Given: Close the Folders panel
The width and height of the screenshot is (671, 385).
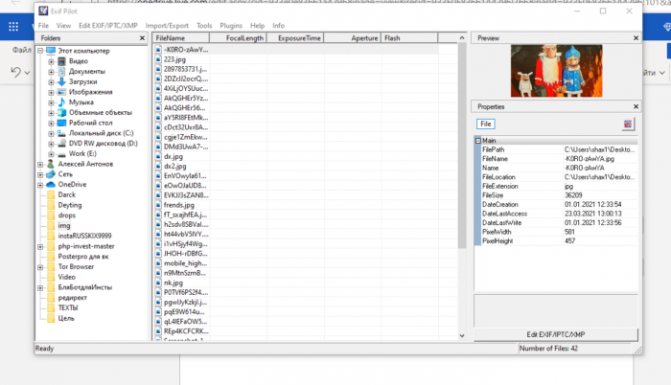Looking at the screenshot, I should click(x=143, y=38).
